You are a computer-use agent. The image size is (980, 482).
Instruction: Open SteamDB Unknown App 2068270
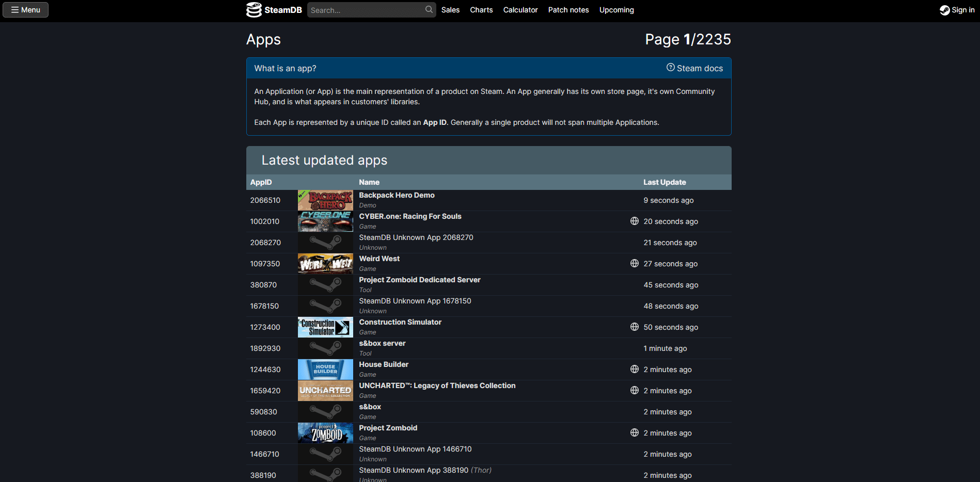416,237
